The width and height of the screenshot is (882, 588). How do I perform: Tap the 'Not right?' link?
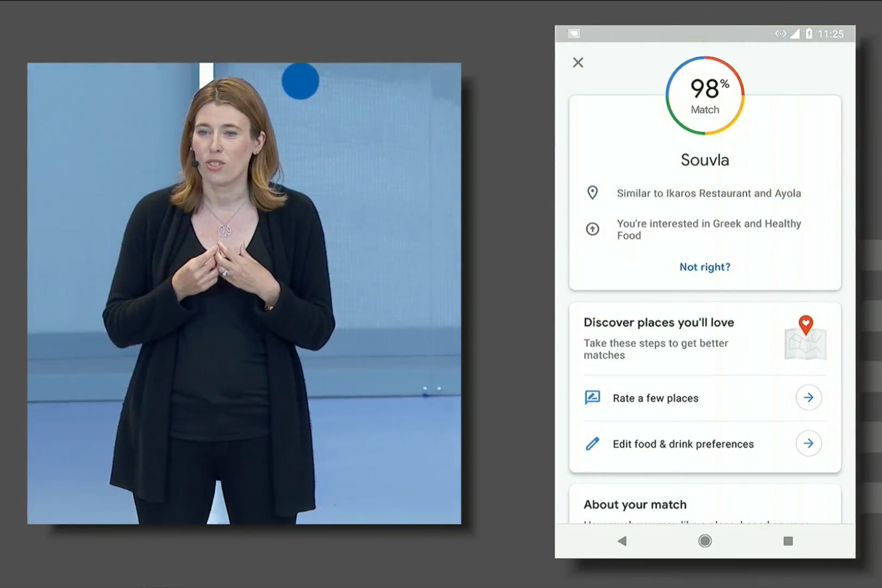[705, 267]
